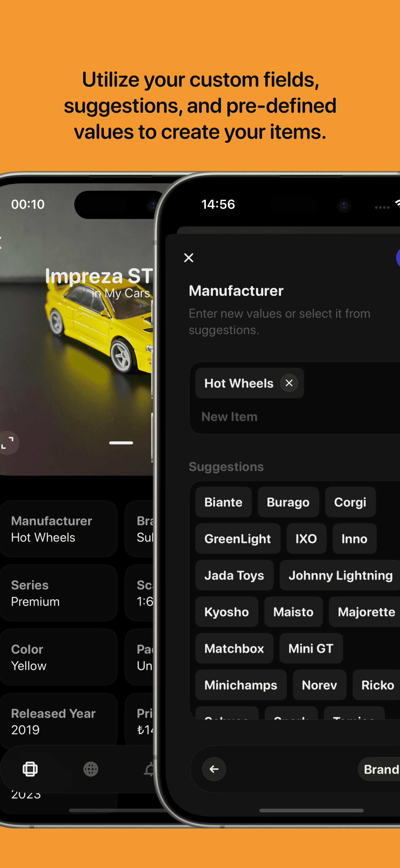Select the Biante suggestion
Image resolution: width=400 pixels, height=868 pixels.
(223, 502)
